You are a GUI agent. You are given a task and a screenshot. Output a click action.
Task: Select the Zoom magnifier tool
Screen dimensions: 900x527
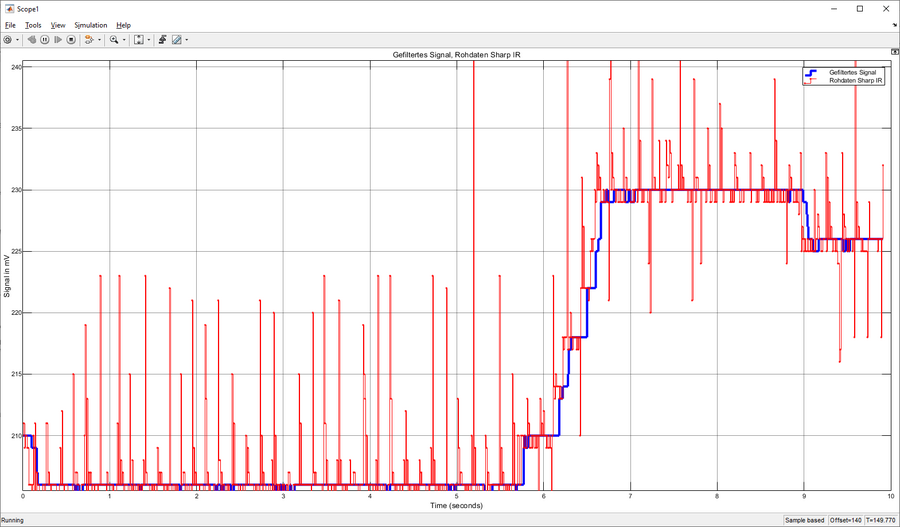coord(114,40)
